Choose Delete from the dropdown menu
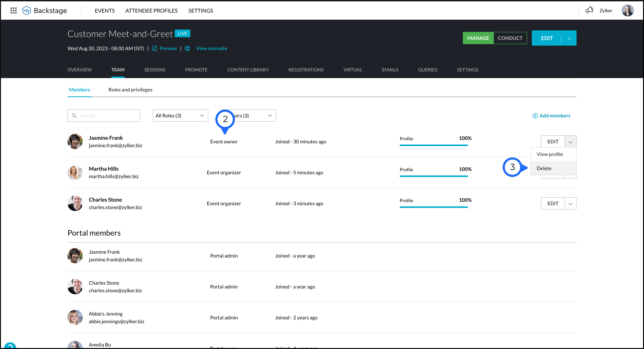The image size is (644, 349). click(553, 168)
